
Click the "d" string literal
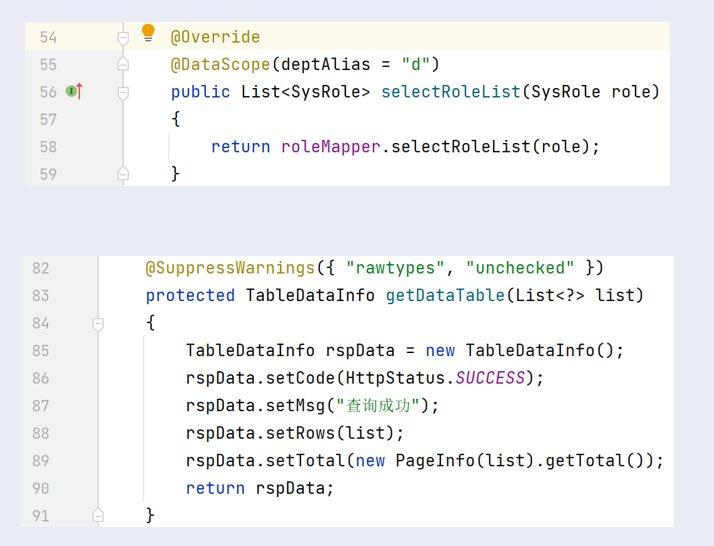tap(416, 64)
